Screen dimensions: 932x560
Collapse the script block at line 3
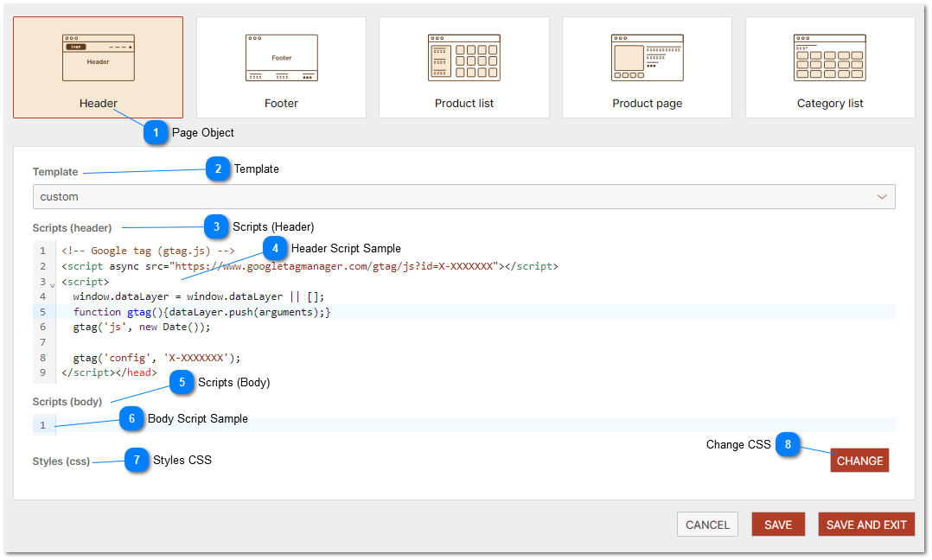pyautogui.click(x=52, y=284)
